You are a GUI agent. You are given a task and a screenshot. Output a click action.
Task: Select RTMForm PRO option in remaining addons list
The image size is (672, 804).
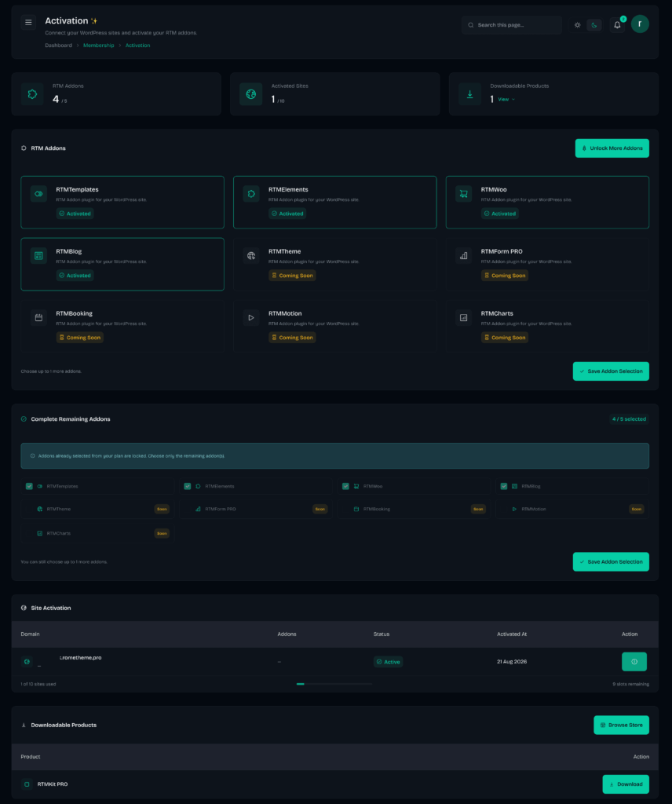[256, 509]
